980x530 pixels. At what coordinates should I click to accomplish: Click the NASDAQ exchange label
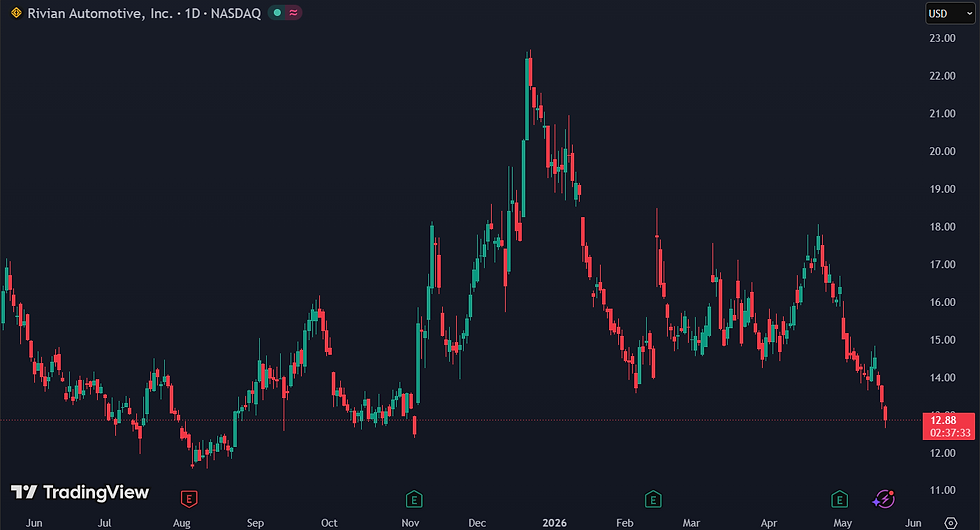[236, 13]
